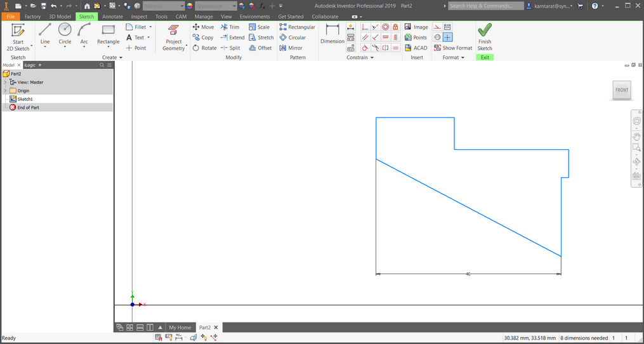Screen dimensions: 644x344
Task: Select the Rectangle sketch tool
Action: (x=108, y=33)
